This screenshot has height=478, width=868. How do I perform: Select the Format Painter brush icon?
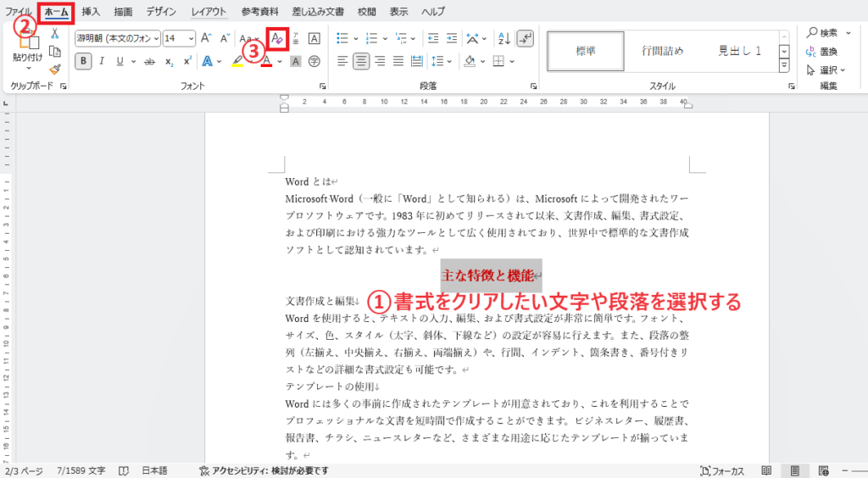55,69
